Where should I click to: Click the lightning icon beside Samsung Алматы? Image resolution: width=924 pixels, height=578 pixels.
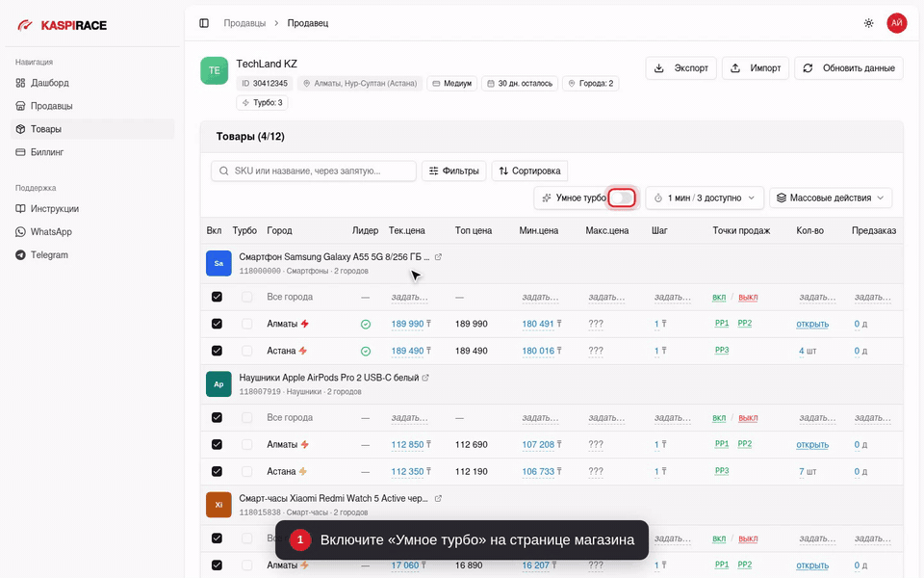(305, 324)
